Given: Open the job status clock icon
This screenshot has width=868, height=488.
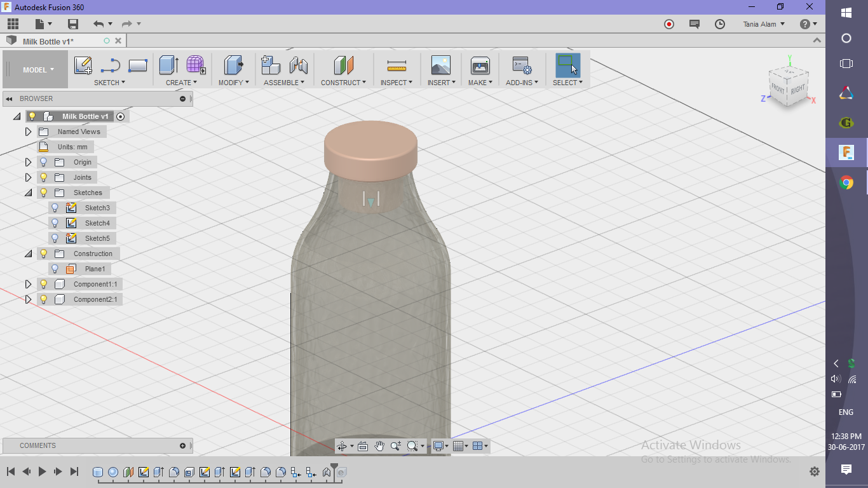Looking at the screenshot, I should [x=720, y=24].
